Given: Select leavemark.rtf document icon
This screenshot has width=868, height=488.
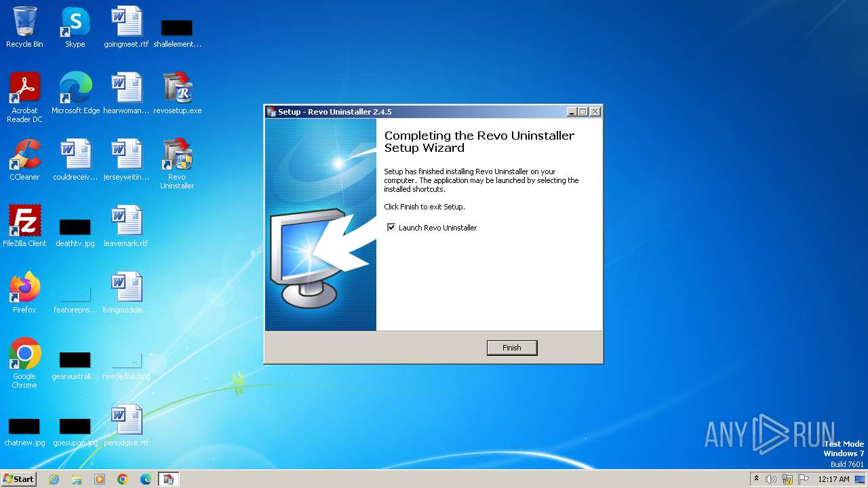Looking at the screenshot, I should click(126, 226).
